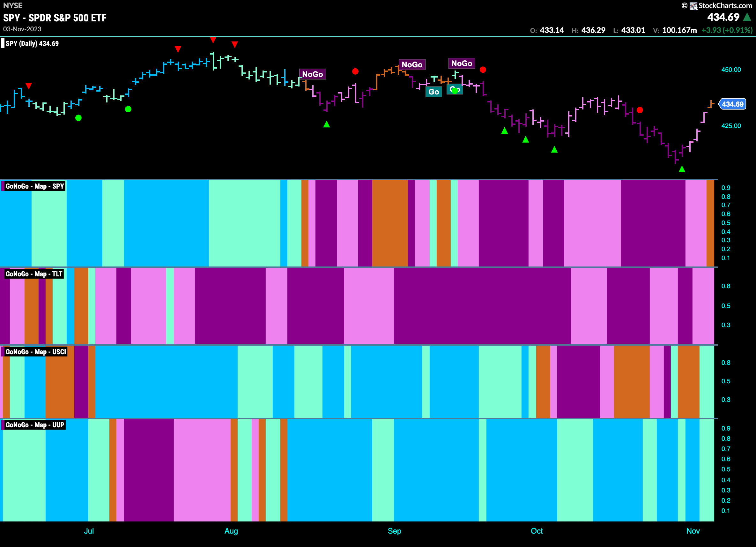Click the SPY (Daily) 434.69 legend

coord(32,44)
